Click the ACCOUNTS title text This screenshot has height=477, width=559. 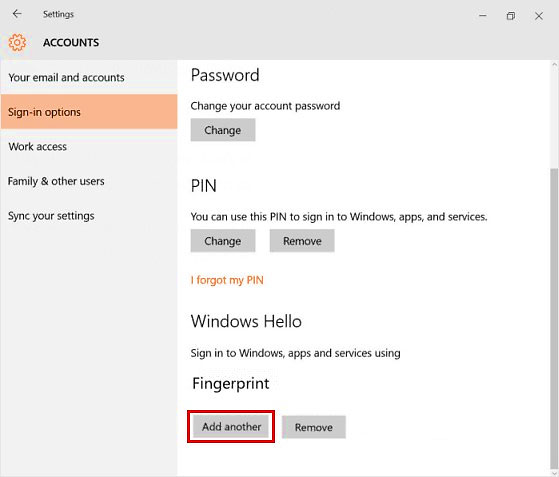pyautogui.click(x=71, y=42)
